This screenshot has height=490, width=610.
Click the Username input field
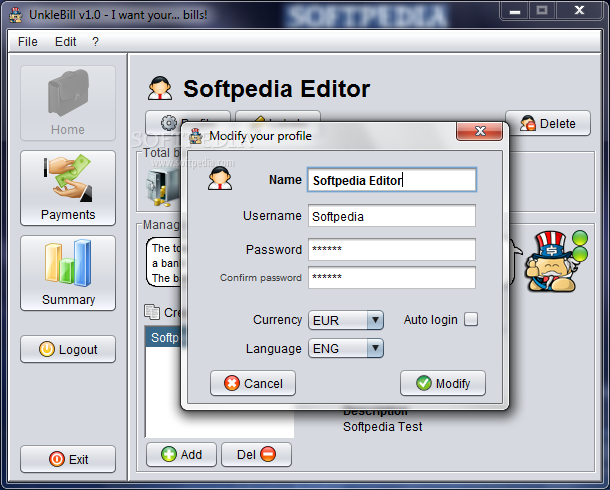[x=392, y=215]
